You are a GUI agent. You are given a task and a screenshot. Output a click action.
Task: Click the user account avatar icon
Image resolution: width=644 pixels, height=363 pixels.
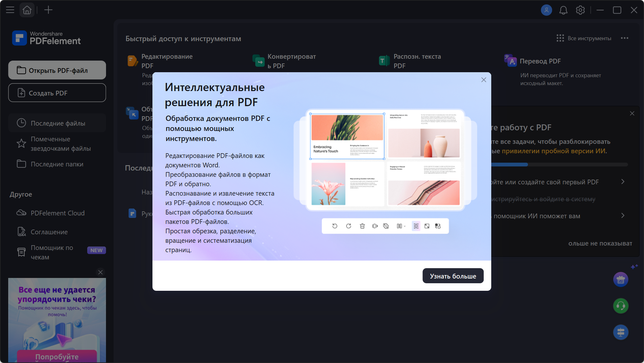pos(546,10)
